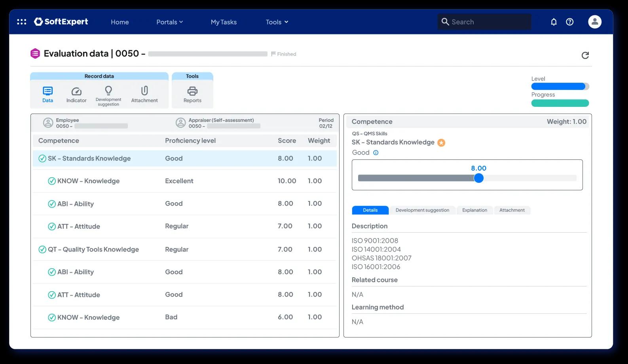The height and width of the screenshot is (364, 628).
Task: Click check mark of SK - Standards Knowledge
Action: pyautogui.click(x=42, y=158)
